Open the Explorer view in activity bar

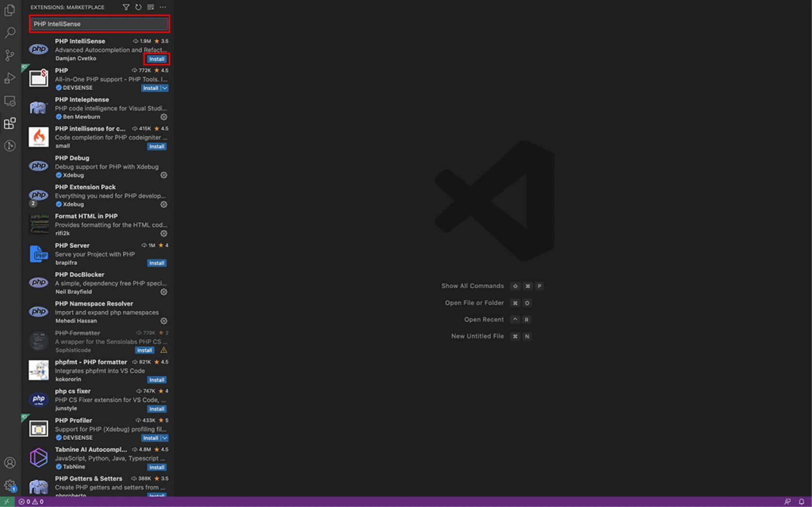point(10,10)
